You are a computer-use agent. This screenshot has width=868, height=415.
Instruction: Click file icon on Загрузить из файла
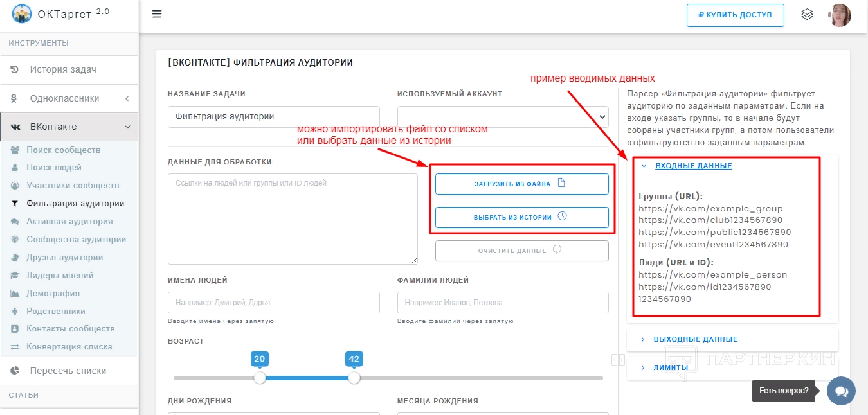[561, 183]
